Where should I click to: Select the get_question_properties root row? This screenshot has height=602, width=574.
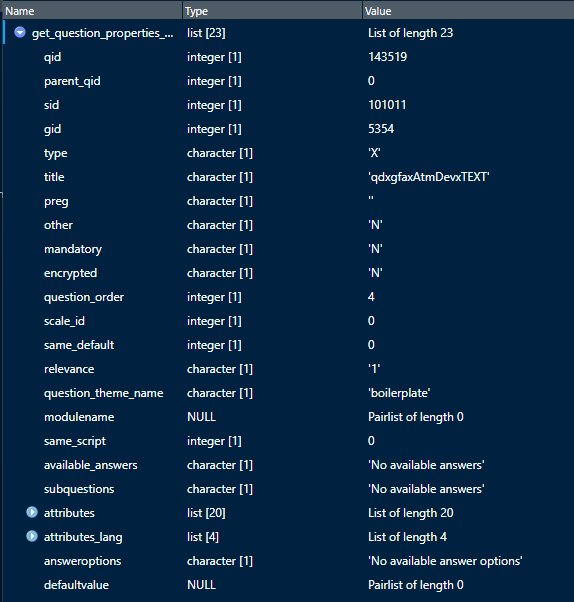pos(288,33)
